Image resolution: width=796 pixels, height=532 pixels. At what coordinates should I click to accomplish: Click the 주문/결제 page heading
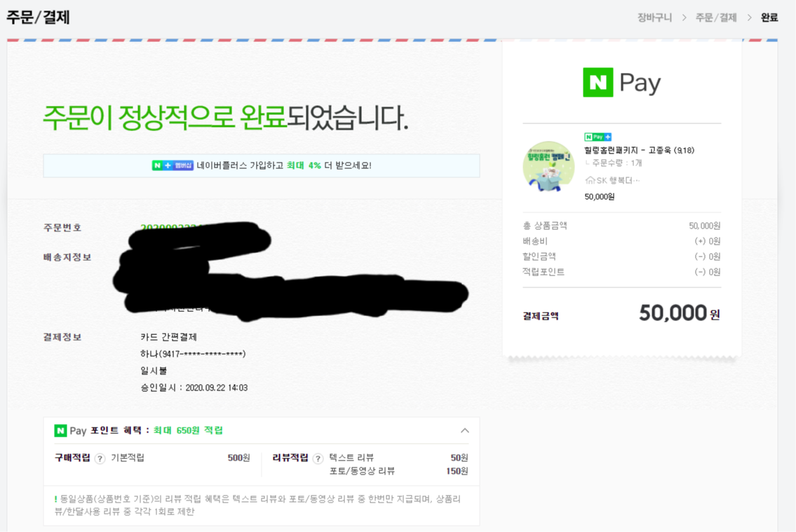point(38,18)
